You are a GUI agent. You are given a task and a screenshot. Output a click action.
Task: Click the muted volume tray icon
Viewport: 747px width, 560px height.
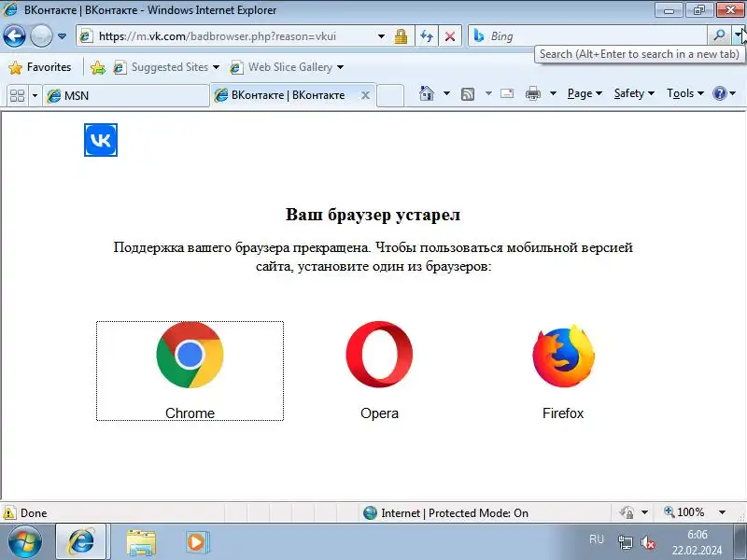648,542
